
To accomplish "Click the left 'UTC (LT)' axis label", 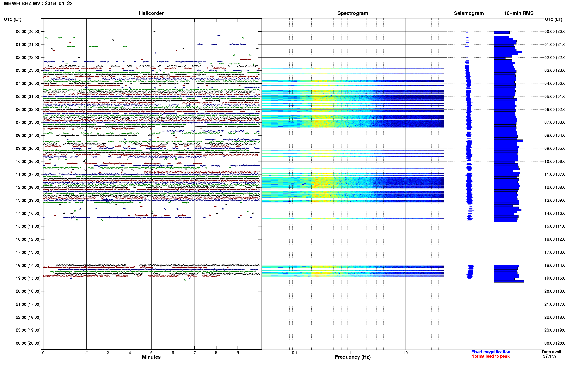I will tap(13, 19).
